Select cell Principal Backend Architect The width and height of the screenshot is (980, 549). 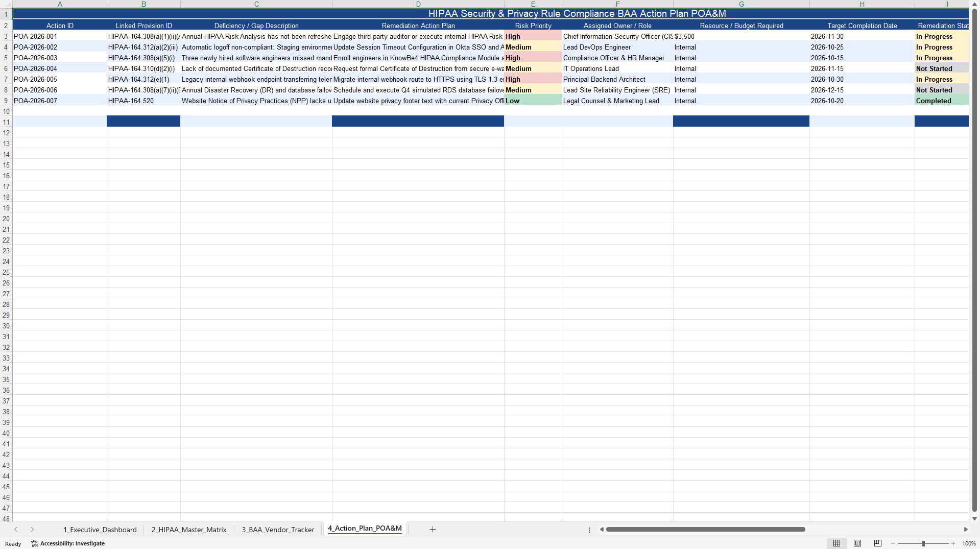click(x=617, y=79)
